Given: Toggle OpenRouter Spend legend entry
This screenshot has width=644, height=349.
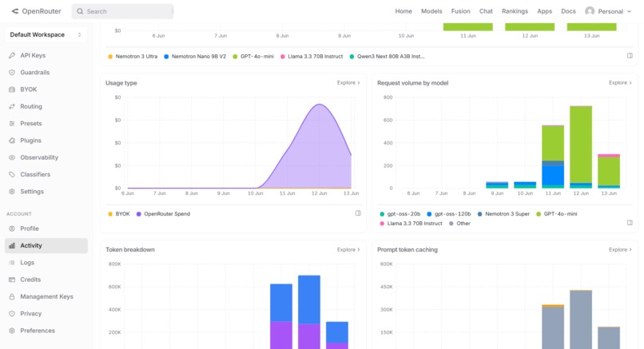Looking at the screenshot, I should pos(163,214).
